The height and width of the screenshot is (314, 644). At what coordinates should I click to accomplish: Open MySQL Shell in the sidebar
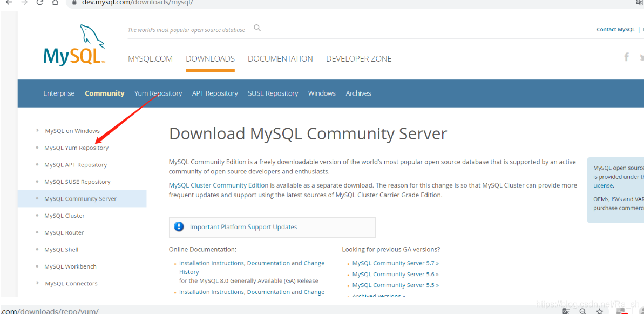[61, 250]
